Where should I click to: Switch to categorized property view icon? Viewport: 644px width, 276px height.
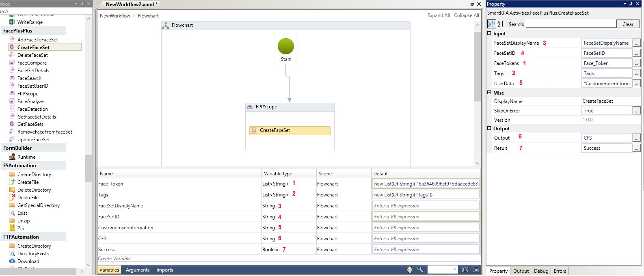pos(491,24)
